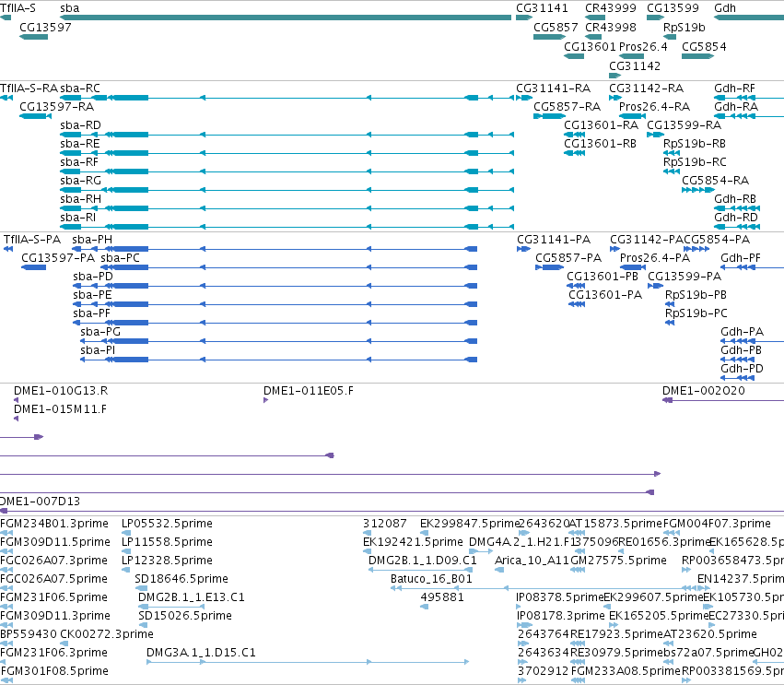Select the RpS19b-RC transcript label
The image size is (784, 685).
click(695, 162)
